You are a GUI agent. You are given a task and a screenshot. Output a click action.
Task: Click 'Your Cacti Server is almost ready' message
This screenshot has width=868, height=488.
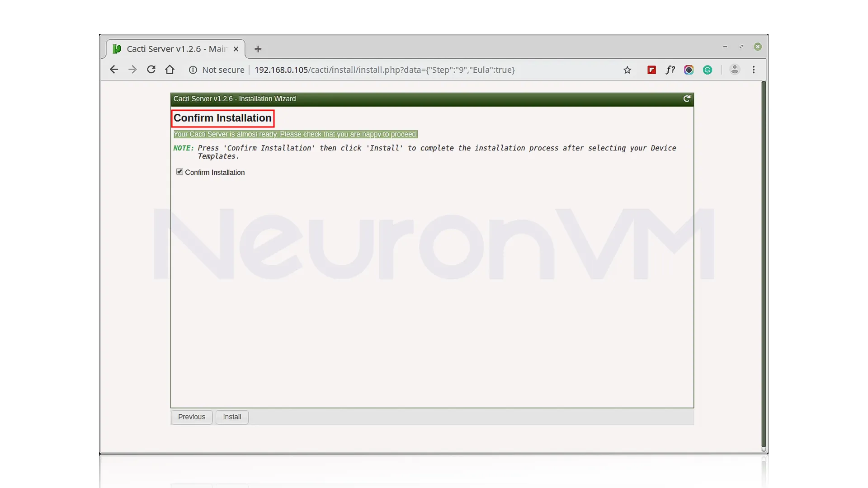296,134
